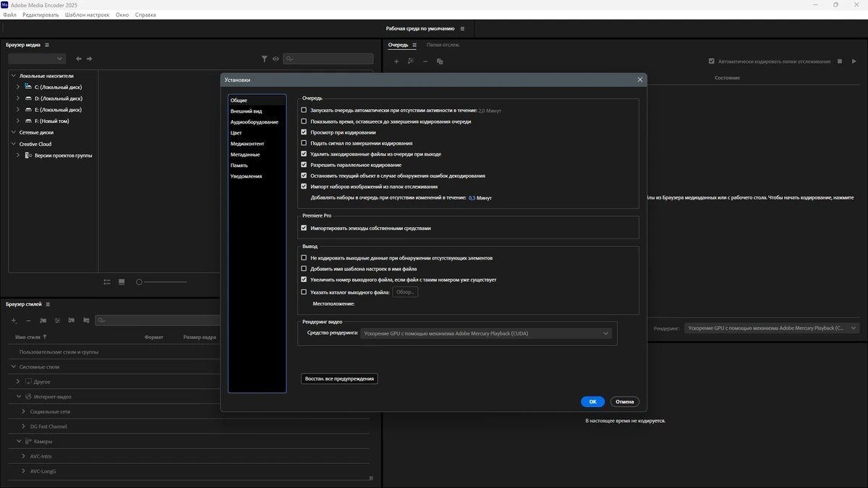Collapse the 'Системные стили' group
Viewport: 868px width, 488px height.
click(13, 367)
